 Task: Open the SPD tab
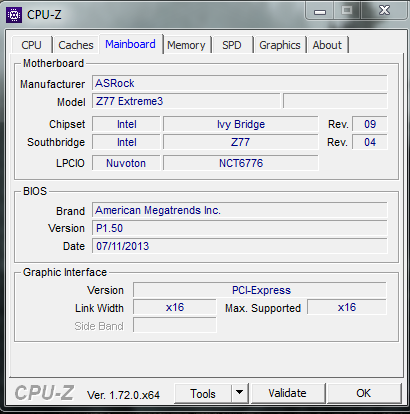click(x=232, y=45)
